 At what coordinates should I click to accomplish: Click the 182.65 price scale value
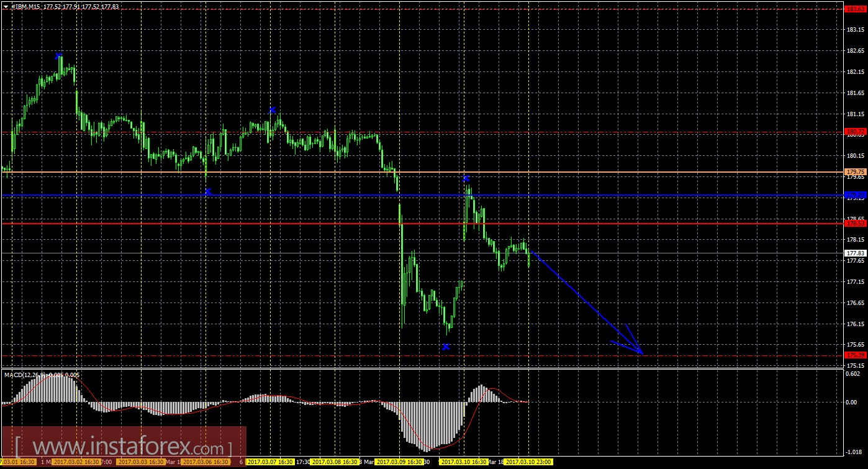pyautogui.click(x=855, y=51)
